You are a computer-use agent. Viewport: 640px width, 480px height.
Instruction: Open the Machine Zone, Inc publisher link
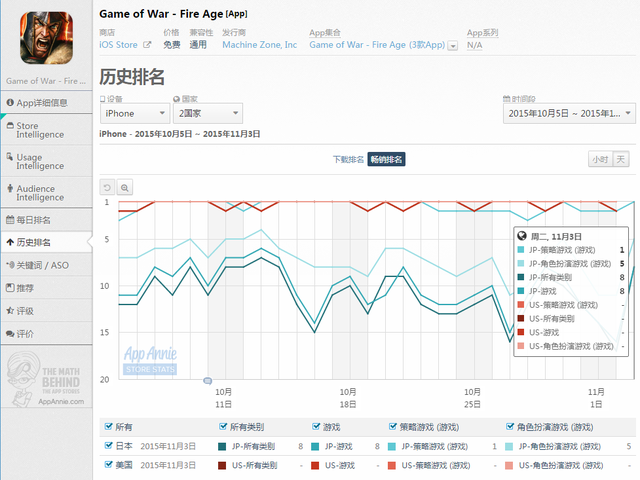tap(260, 44)
